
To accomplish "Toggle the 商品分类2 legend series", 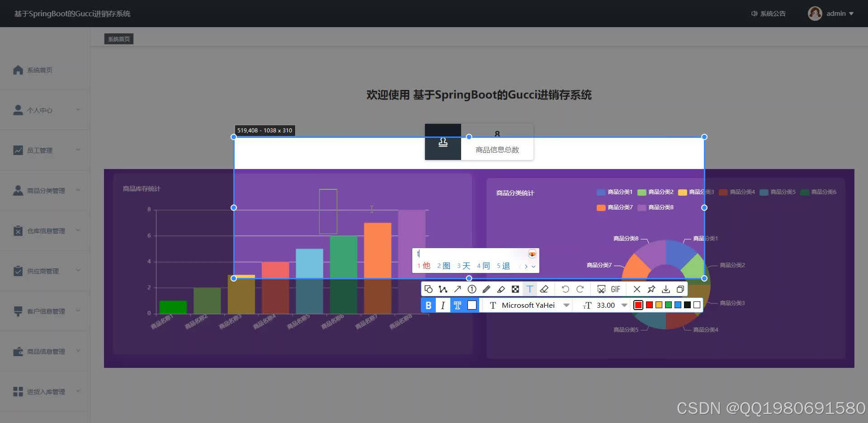I will click(655, 192).
